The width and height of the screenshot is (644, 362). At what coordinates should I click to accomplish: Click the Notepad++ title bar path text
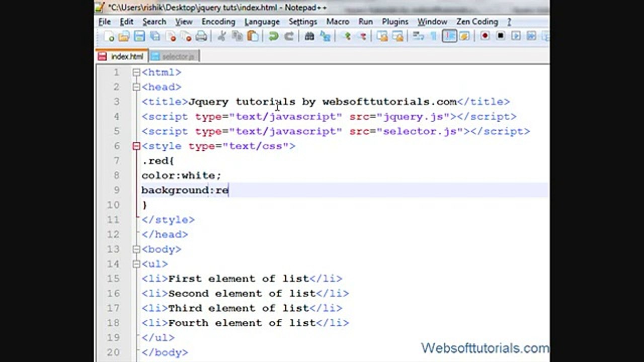tap(217, 8)
